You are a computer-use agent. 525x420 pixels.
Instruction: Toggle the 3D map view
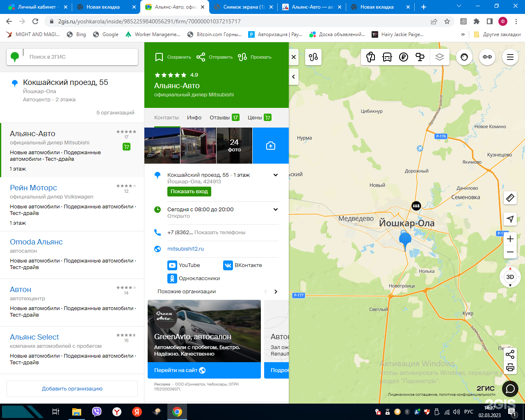click(x=510, y=277)
